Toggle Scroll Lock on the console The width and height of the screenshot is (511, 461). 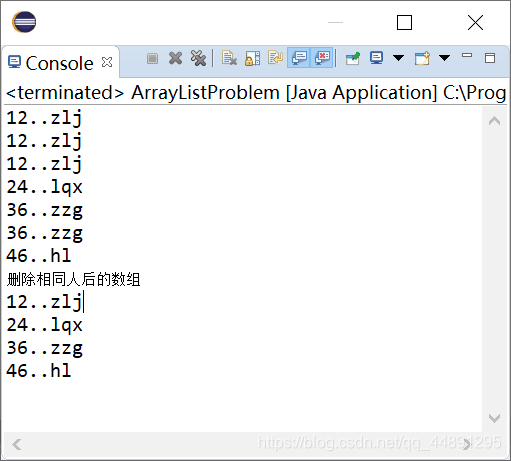coord(252,58)
